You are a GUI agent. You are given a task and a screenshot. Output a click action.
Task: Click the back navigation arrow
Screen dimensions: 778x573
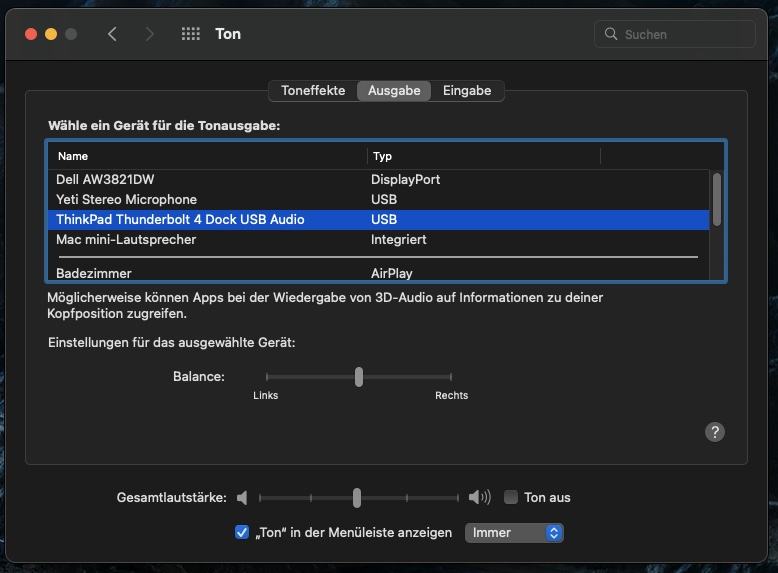[x=112, y=34]
